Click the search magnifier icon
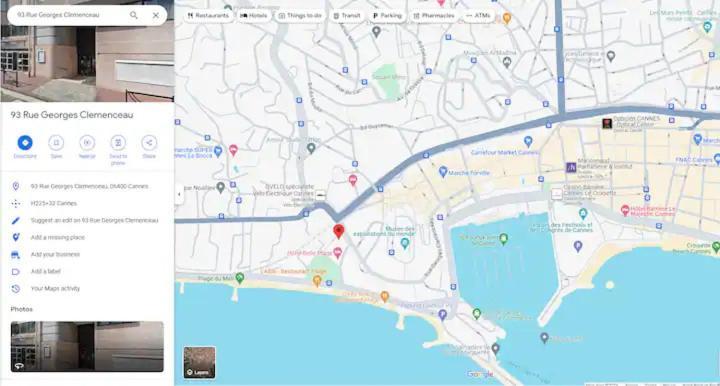This screenshot has height=386, width=720. pos(134,15)
